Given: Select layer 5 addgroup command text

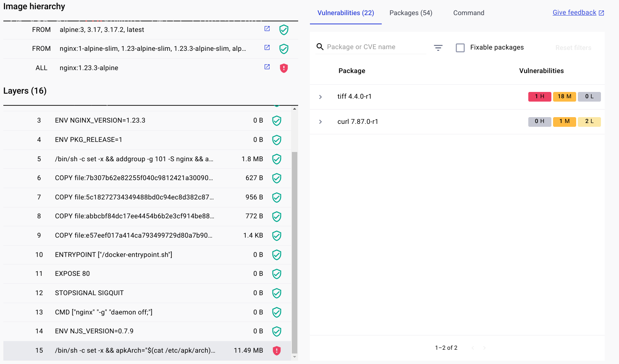Looking at the screenshot, I should click(x=134, y=159).
